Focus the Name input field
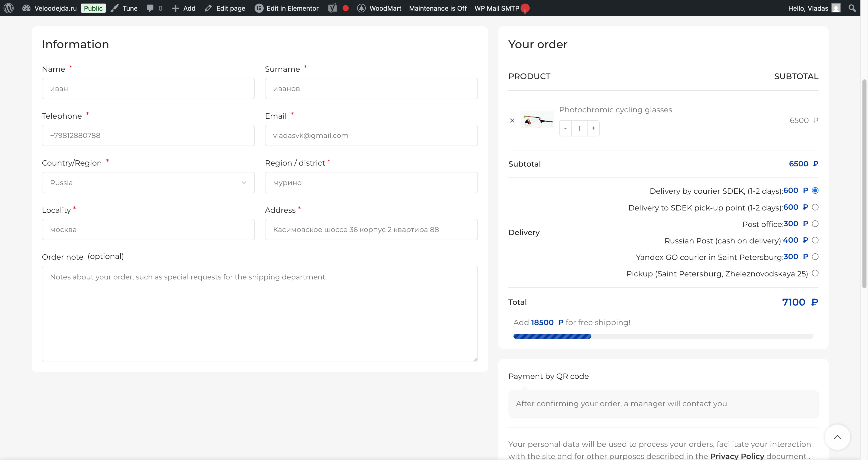Image resolution: width=868 pixels, height=460 pixels. tap(148, 89)
